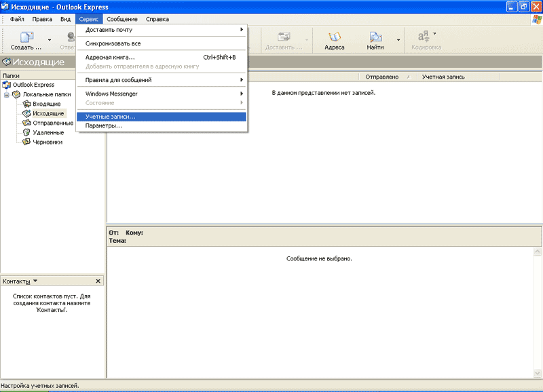Expand the Windows Messenger submenu
This screenshot has height=392, width=543.
(162, 94)
